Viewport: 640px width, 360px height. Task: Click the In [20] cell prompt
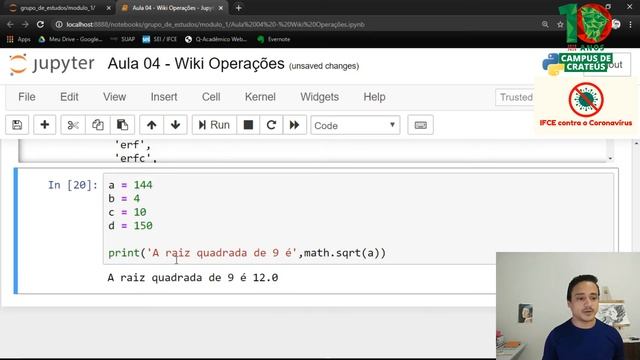click(x=73, y=185)
